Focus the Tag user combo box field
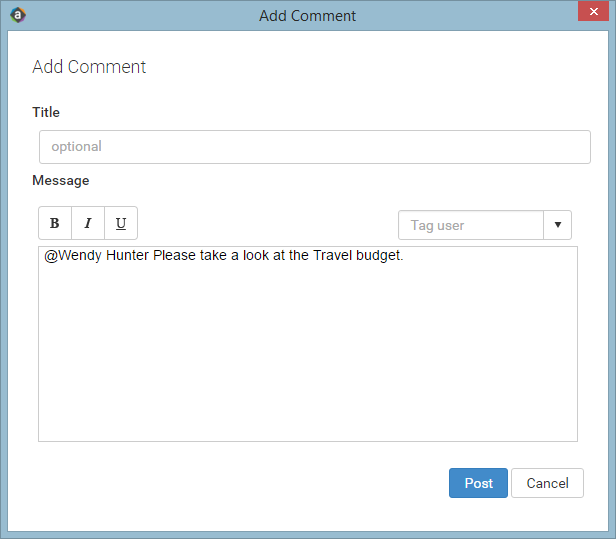Viewport: 616px width, 539px height. tap(471, 225)
